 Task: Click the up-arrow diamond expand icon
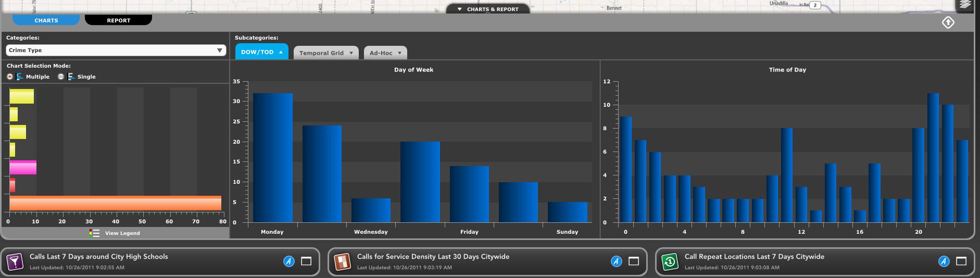point(948,22)
